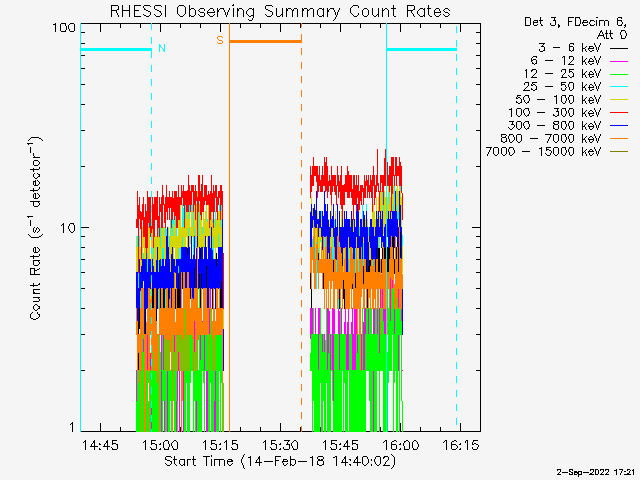Click the '1' y-axis tick label

click(x=72, y=427)
